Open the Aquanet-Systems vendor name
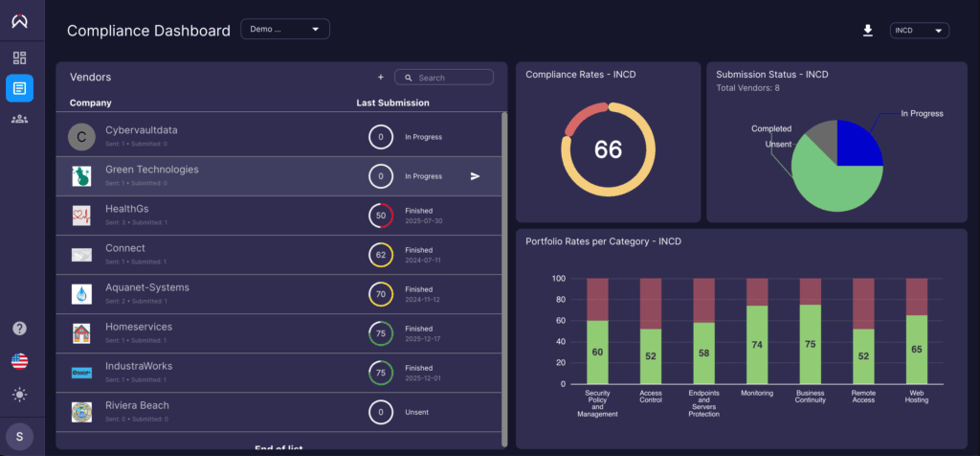 (x=146, y=287)
